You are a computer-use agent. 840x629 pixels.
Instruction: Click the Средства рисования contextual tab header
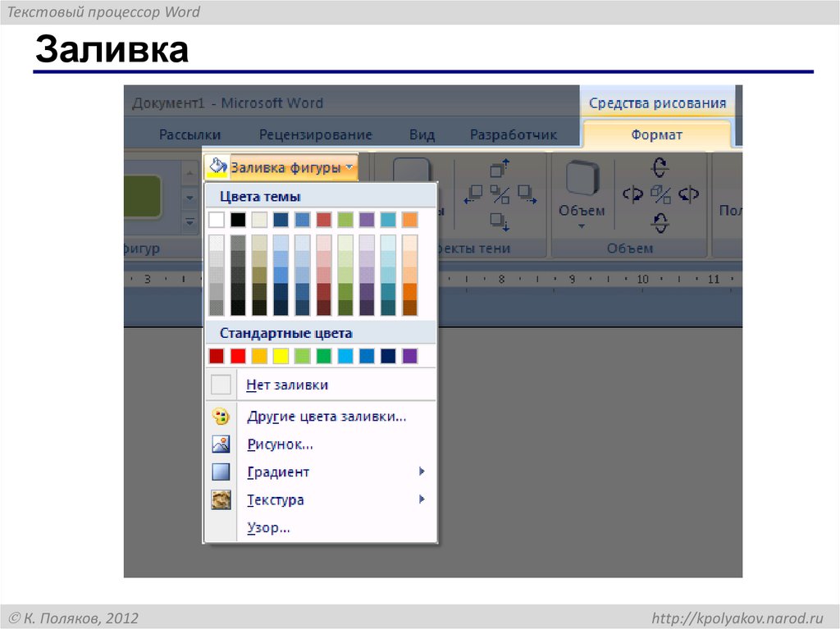657,103
